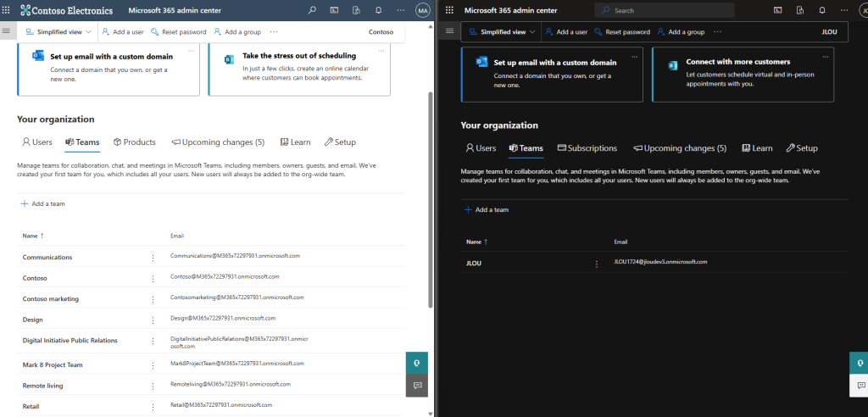Select Users tab in Contoso window
Viewport: 868px width, 417px height.
click(x=37, y=142)
